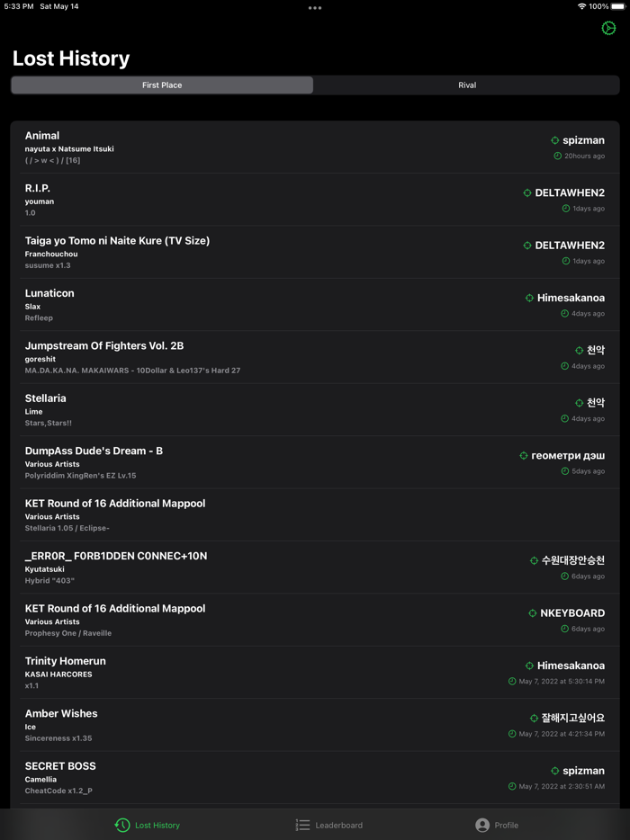Viewport: 630px width, 840px height.
Task: Switch to the First Place segment
Action: [162, 85]
